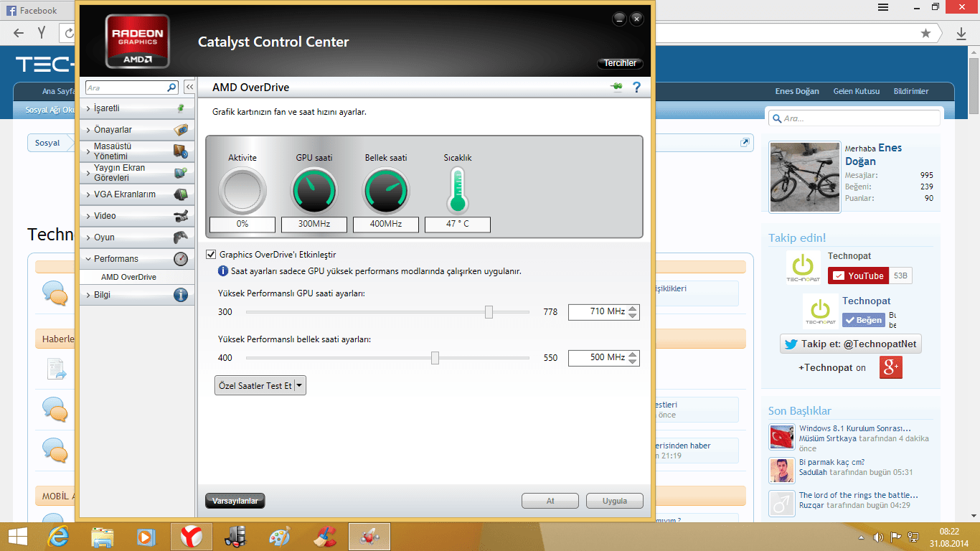Open File Explorer from the taskbar
This screenshot has width=980, height=551.
pos(103,536)
